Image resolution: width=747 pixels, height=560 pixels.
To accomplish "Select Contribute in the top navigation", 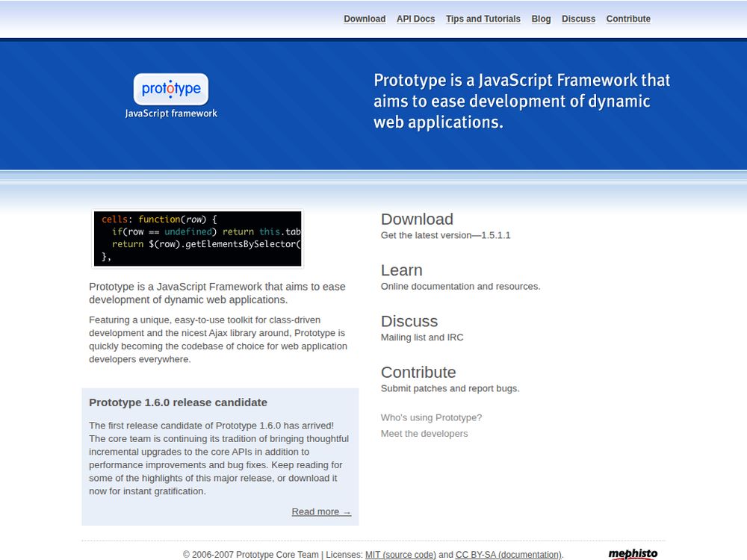I will pos(628,19).
